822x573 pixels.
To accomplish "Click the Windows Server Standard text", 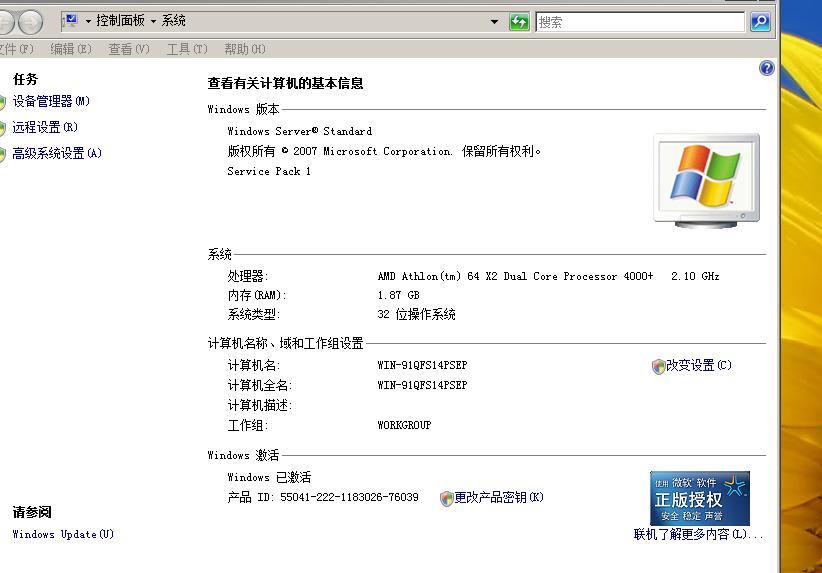I will 300,131.
